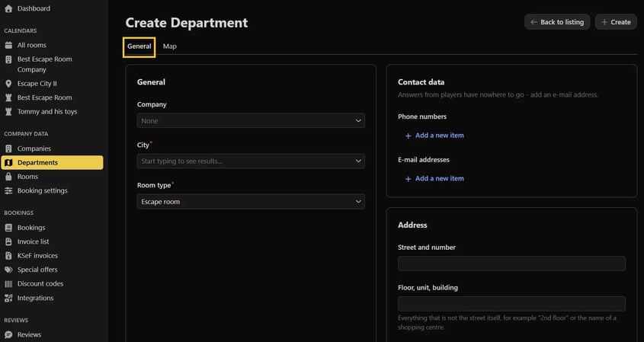644x342 pixels.
Task: Select Departments in the sidebar
Action: click(x=52, y=162)
